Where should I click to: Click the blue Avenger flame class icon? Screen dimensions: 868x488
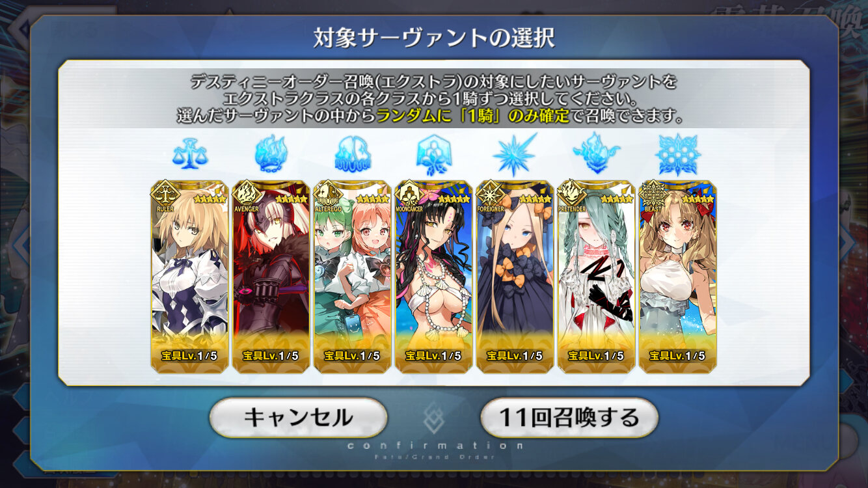tap(271, 154)
